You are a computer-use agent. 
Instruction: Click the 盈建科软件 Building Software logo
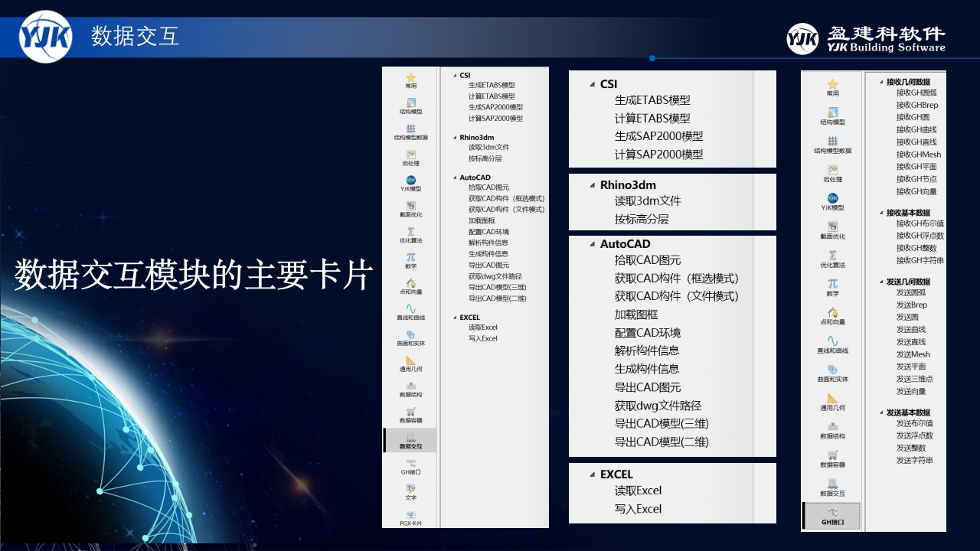click(x=866, y=38)
